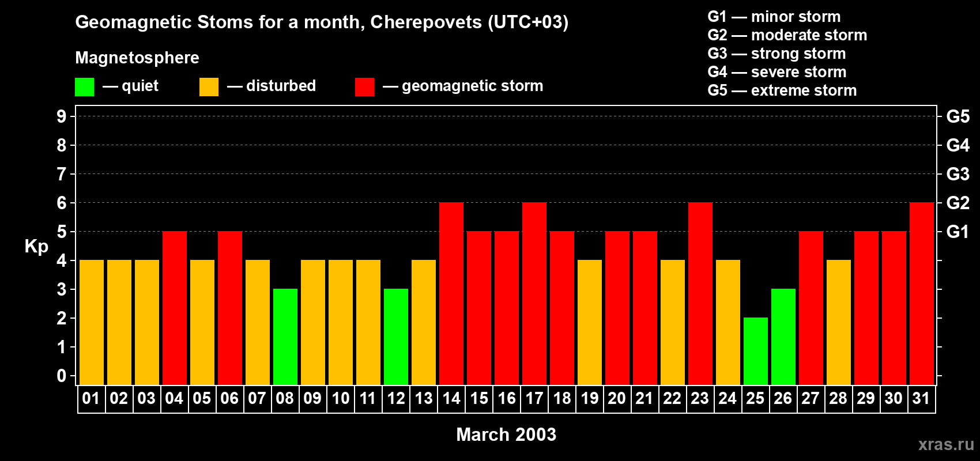Select the red bar for day 31
The height and width of the screenshot is (461, 980).
coord(922,293)
